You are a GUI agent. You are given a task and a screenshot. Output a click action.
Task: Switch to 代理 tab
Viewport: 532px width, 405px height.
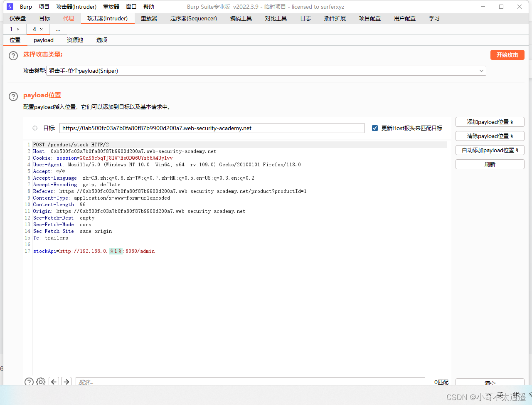pos(69,18)
